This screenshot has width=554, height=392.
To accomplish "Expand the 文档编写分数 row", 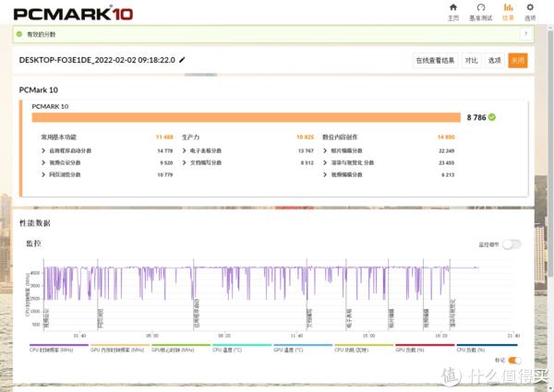I will pos(201,162).
